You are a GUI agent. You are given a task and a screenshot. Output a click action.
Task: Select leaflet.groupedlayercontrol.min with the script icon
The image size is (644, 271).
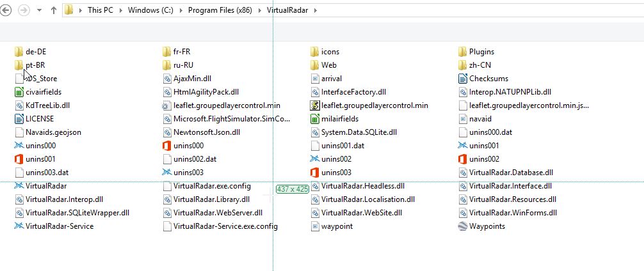pyautogui.click(x=369, y=105)
